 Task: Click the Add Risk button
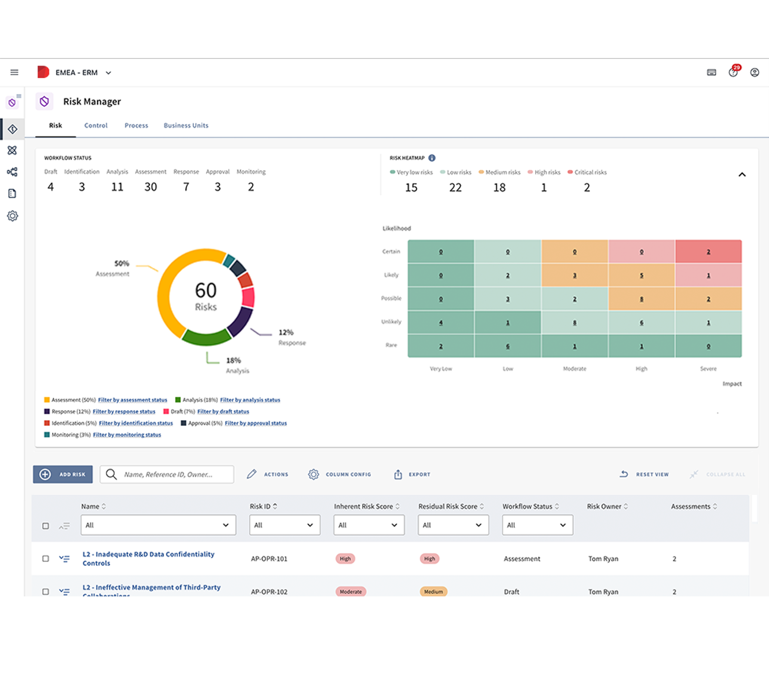coord(63,474)
